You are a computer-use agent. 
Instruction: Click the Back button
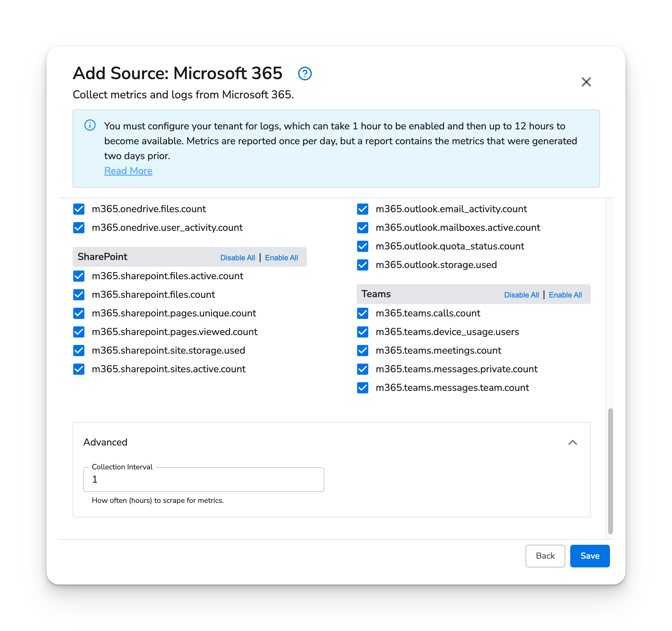(545, 556)
